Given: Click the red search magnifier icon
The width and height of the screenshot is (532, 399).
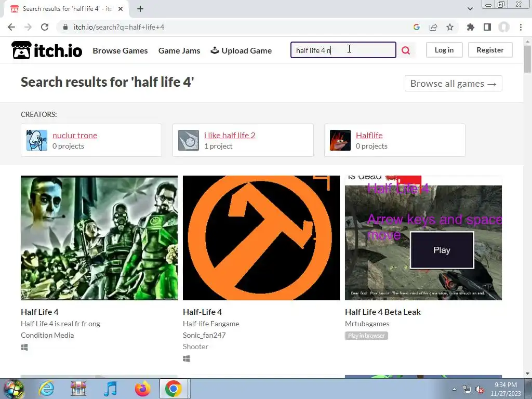Looking at the screenshot, I should (x=406, y=50).
